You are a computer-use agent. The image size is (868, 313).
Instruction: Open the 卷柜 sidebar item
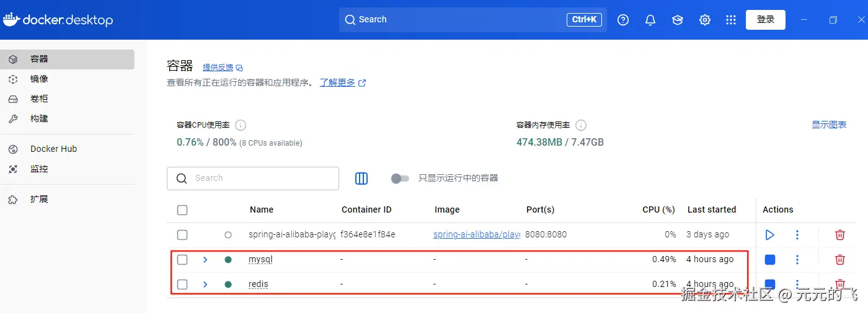(67, 99)
